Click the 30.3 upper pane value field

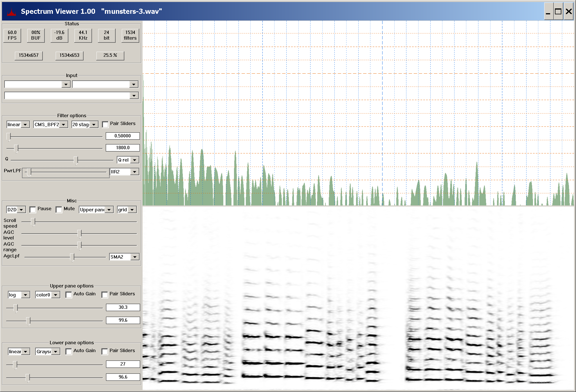click(123, 307)
